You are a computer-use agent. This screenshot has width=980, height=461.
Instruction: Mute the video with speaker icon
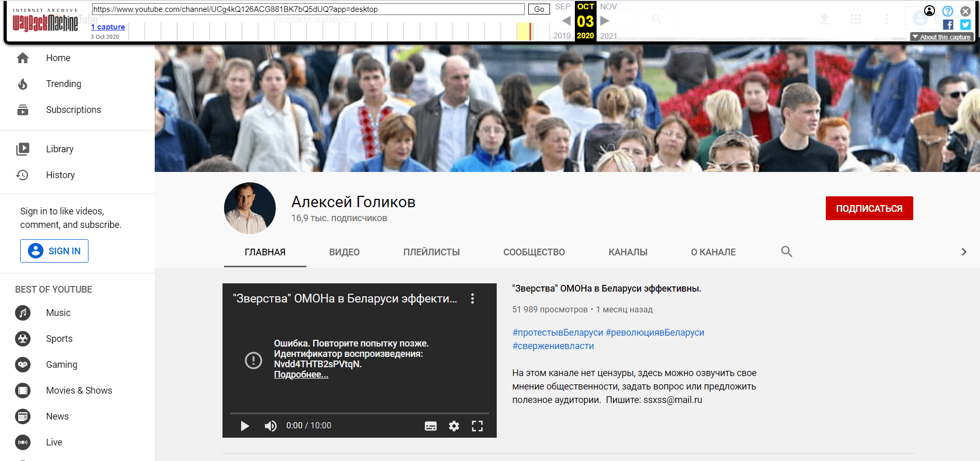click(x=270, y=426)
